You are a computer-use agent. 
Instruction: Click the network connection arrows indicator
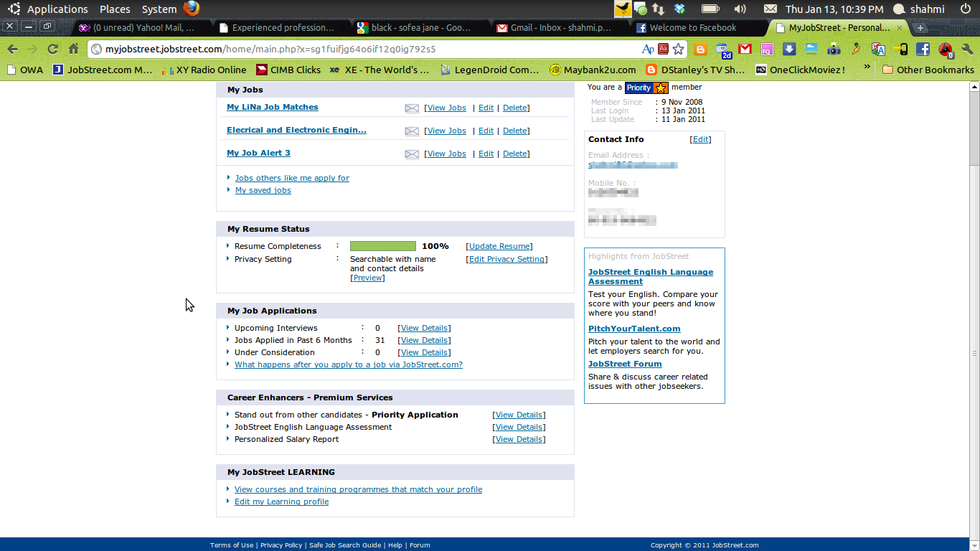tap(658, 9)
